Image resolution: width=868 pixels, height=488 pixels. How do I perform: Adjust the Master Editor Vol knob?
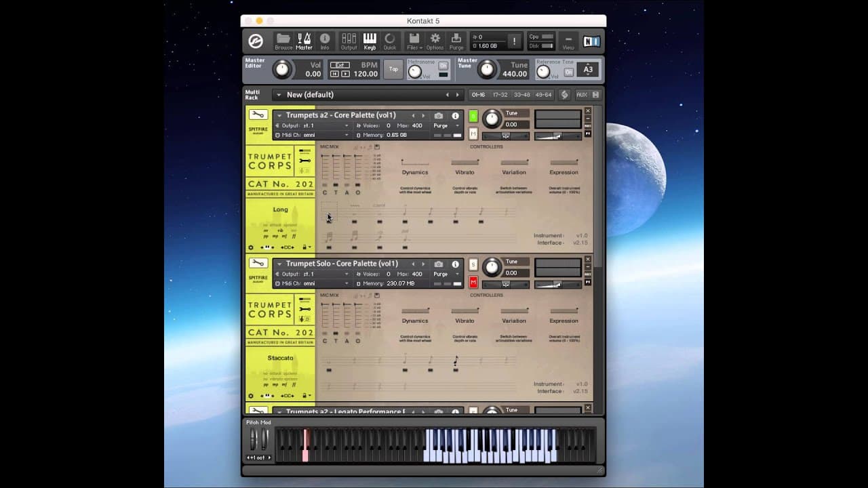(x=281, y=69)
